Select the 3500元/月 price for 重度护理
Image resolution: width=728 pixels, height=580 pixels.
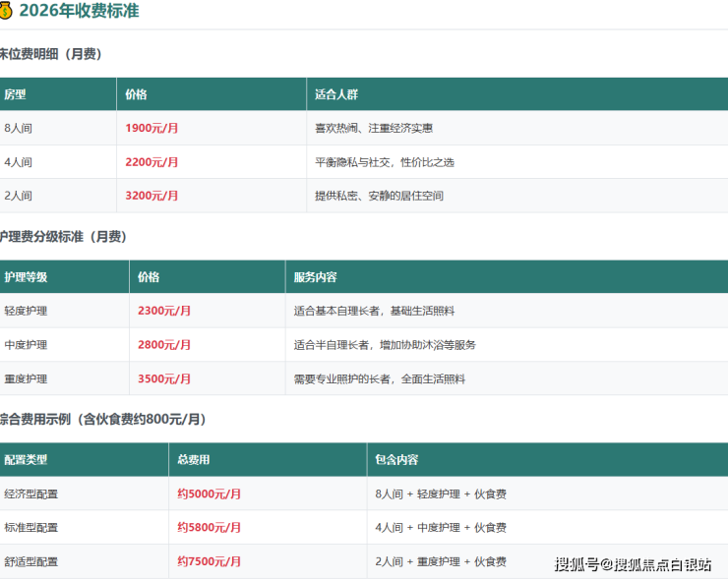coord(164,378)
